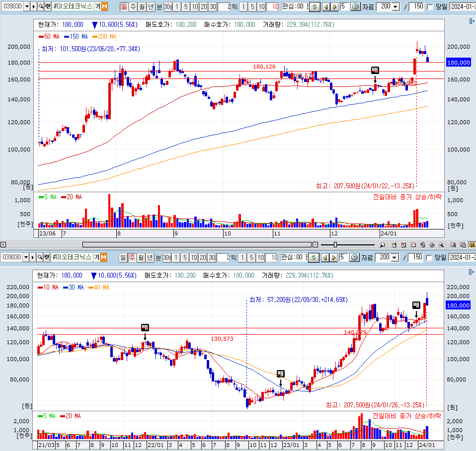Open the 2024-01 date field in top toolbar
Viewport: 476px width, 451px height.
coord(463,6)
